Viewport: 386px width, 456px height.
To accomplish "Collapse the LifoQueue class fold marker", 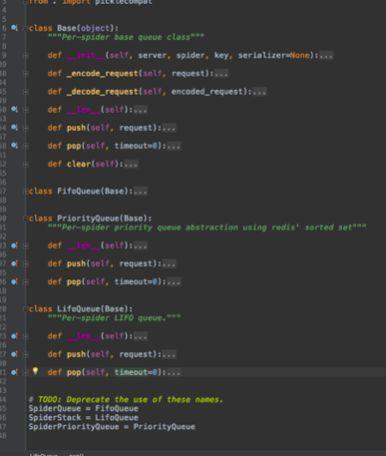I will [x=26, y=309].
